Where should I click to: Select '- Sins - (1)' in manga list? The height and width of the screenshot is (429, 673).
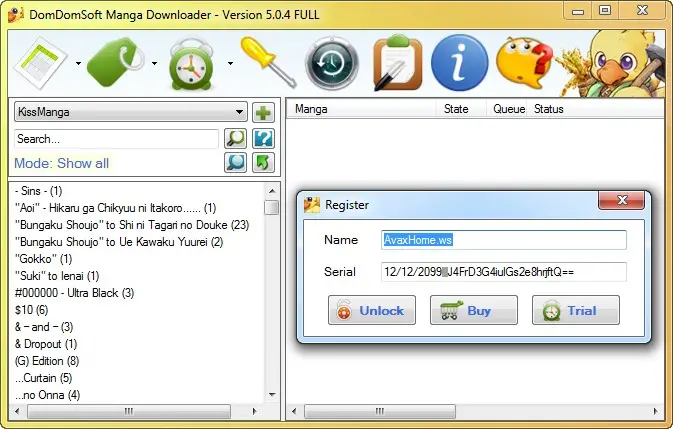(39, 191)
